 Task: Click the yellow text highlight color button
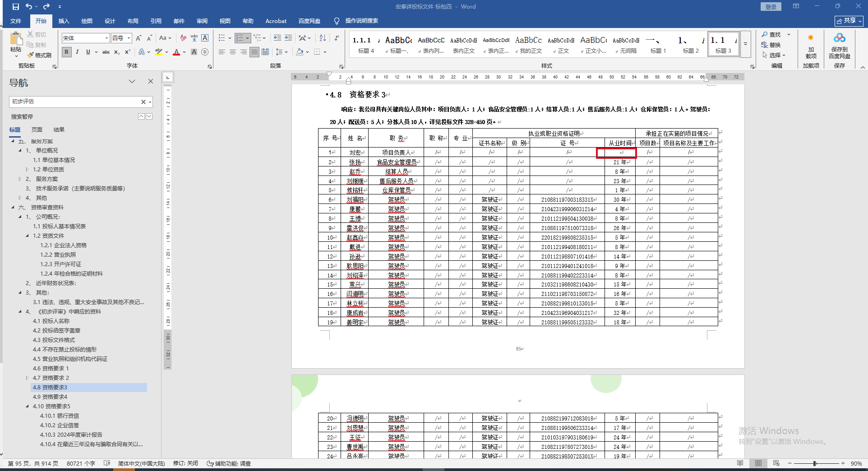pyautogui.click(x=158, y=52)
